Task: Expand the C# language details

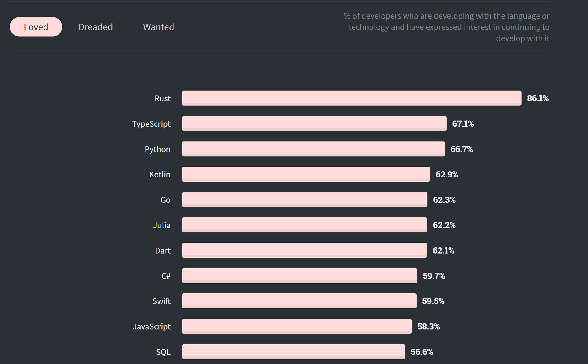Action: coord(294,276)
